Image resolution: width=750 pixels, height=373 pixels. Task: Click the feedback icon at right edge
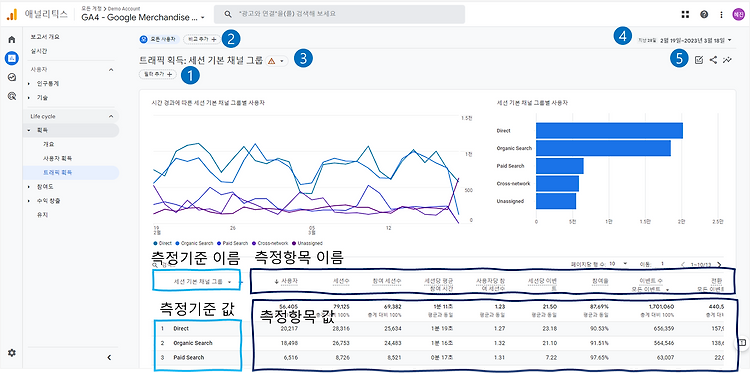[742, 342]
